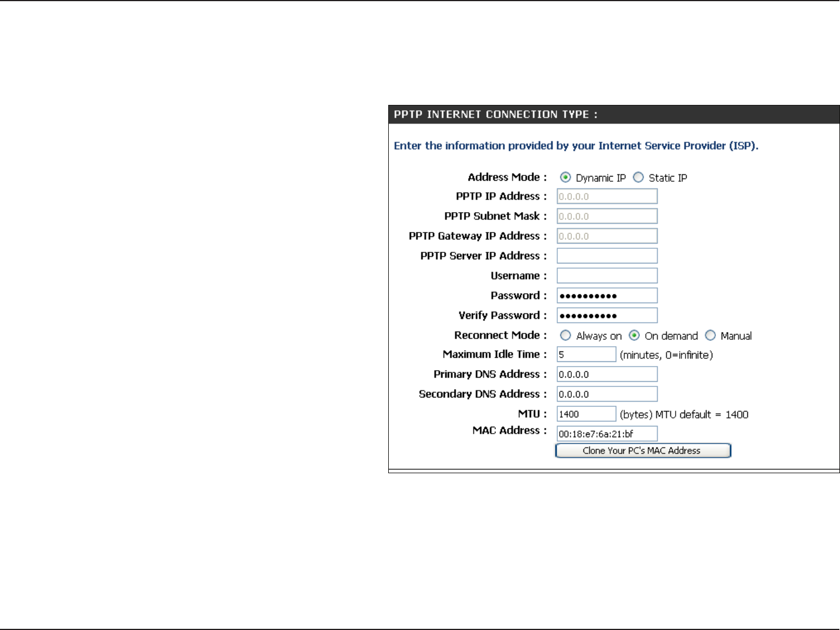Screen dimensions: 840x630
Task: Choose Manual reconnect mode
Action: [x=710, y=335]
